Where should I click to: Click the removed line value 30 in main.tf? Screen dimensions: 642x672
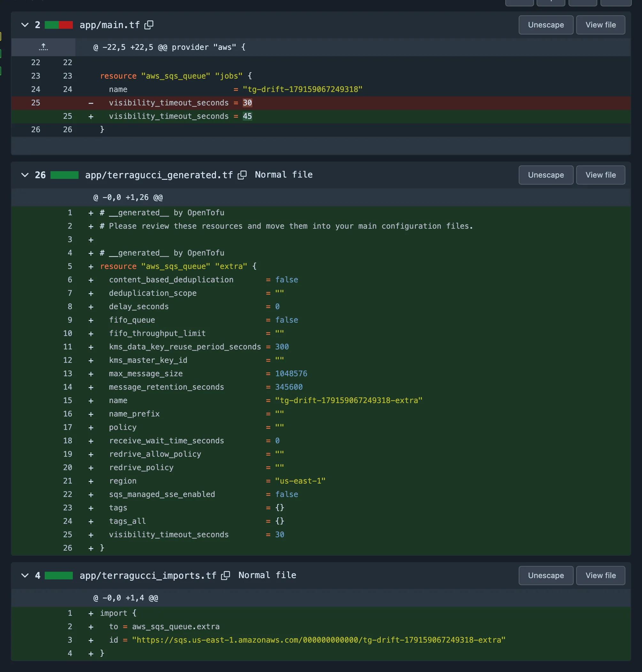click(248, 103)
